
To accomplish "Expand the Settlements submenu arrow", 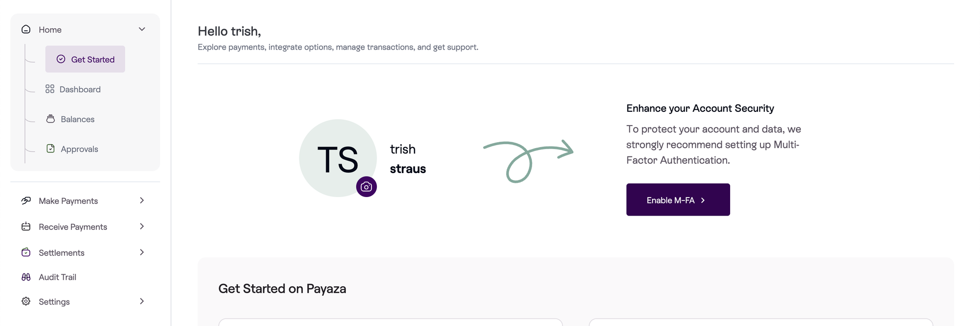I will (x=142, y=252).
